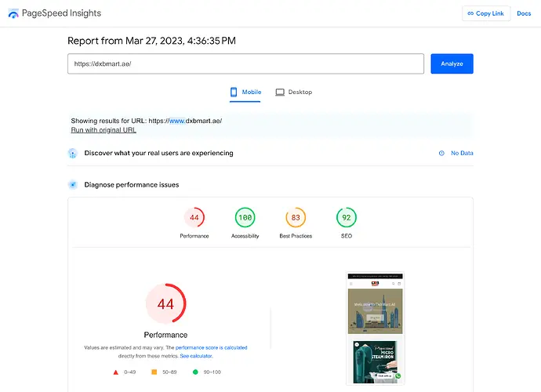
Task: Open the performance score is calculated link
Action: point(211,347)
